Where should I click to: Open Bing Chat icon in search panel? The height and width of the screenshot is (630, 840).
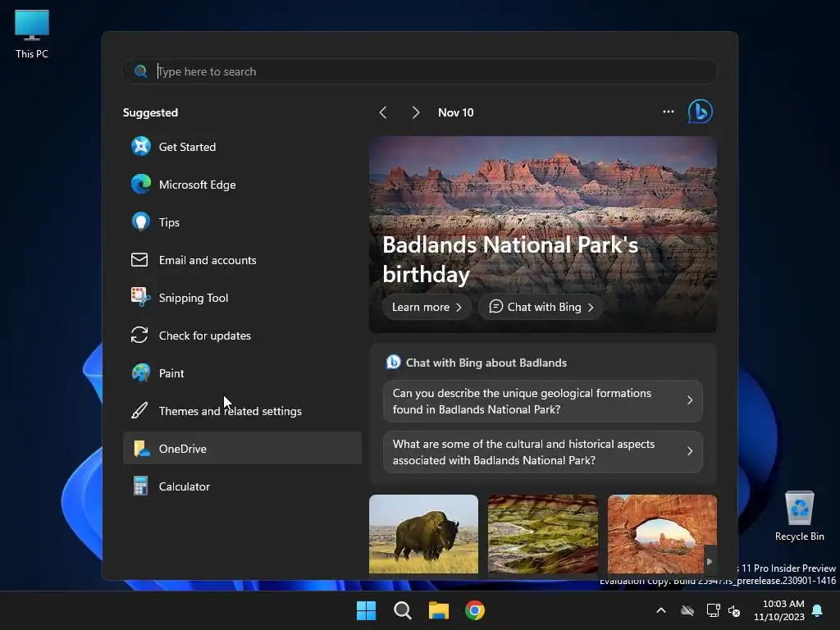701,112
